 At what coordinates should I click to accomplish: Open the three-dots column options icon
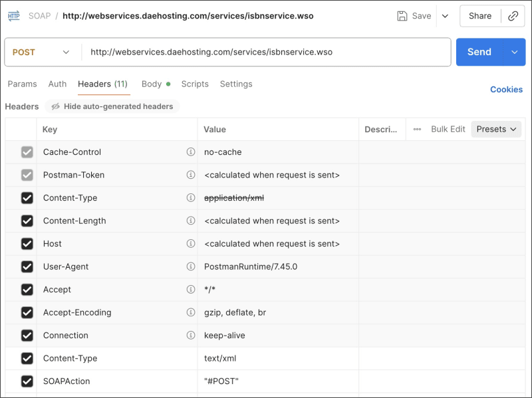pos(417,130)
